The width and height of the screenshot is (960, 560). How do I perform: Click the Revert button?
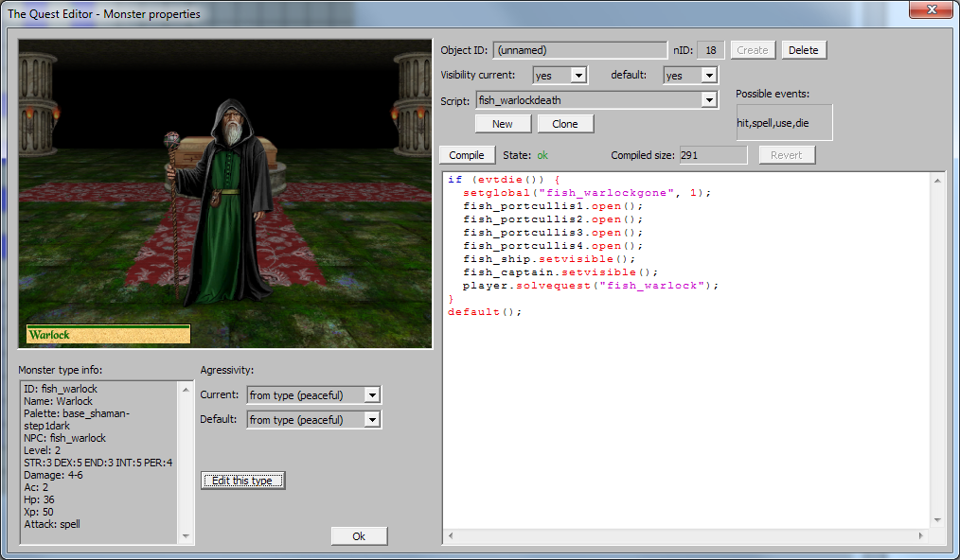(787, 155)
